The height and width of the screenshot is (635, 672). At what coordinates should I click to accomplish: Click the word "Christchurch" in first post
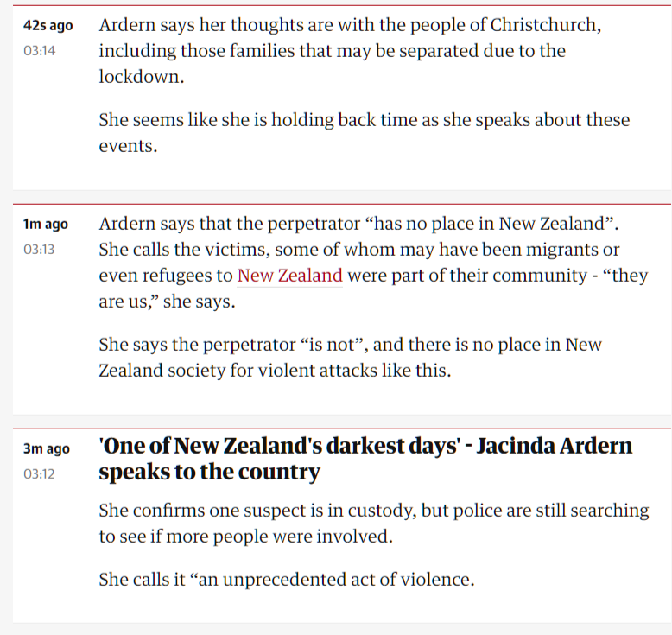pyautogui.click(x=543, y=25)
